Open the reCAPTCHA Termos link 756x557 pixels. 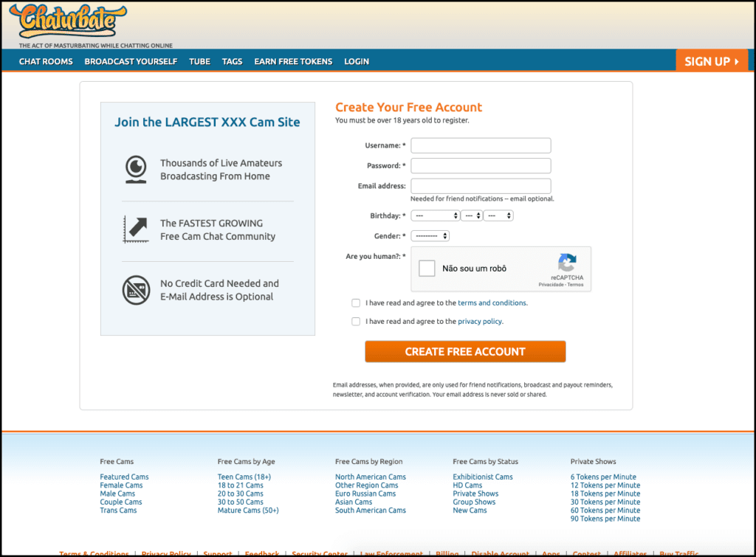pyautogui.click(x=575, y=285)
